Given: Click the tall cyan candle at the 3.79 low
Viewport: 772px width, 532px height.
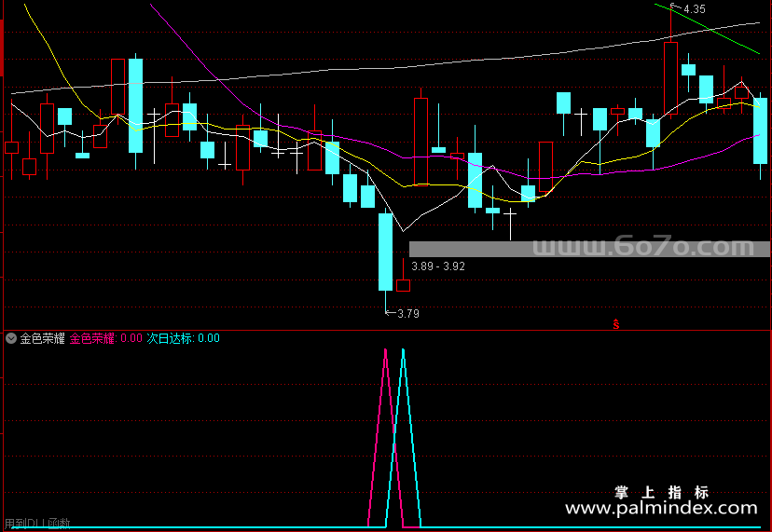Looking at the screenshot, I should [x=385, y=252].
